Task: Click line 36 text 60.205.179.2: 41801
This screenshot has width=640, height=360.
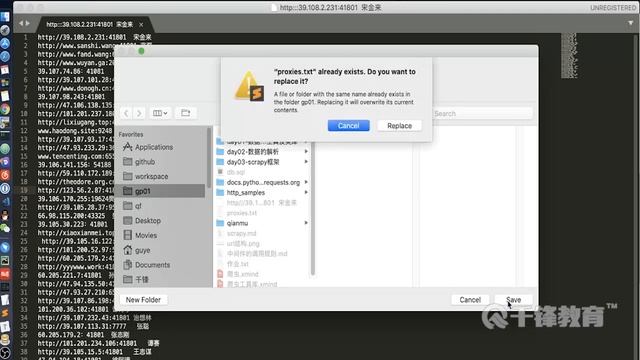Action: (x=71, y=335)
